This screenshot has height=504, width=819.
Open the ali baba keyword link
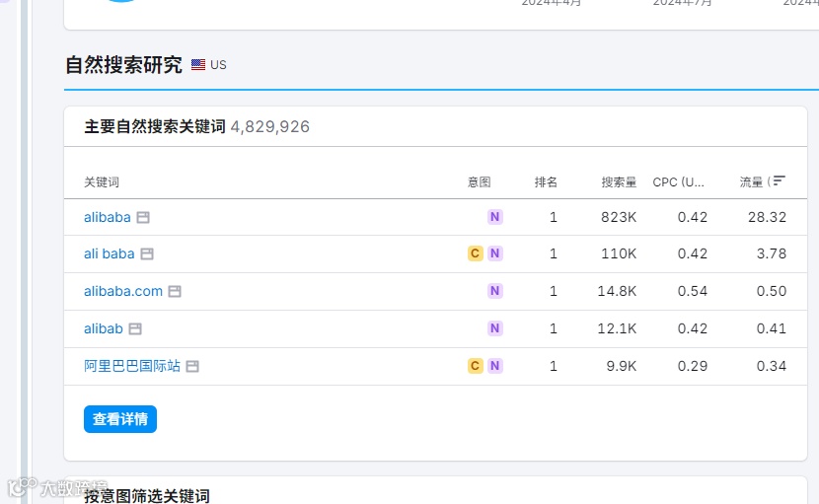pyautogui.click(x=110, y=253)
